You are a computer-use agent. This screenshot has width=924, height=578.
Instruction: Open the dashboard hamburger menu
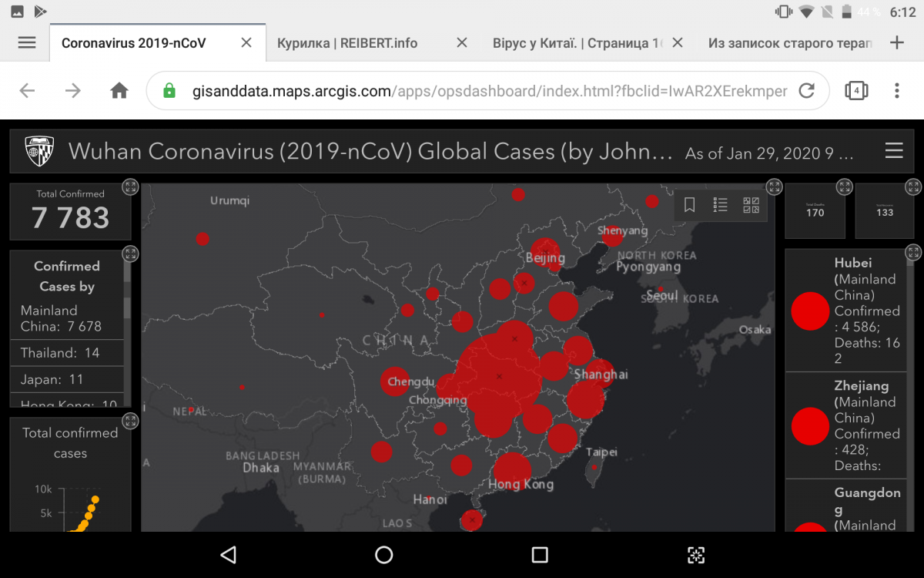click(894, 151)
